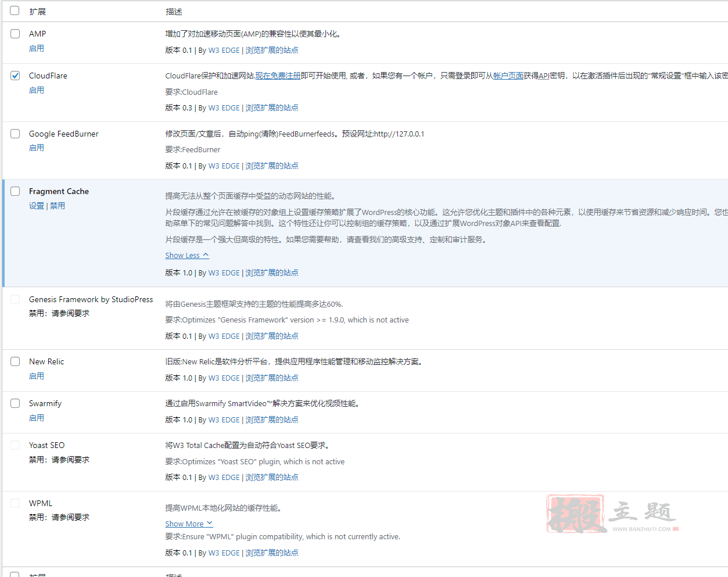Expand WPML description with Show More
The height and width of the screenshot is (577, 728).
click(x=189, y=524)
